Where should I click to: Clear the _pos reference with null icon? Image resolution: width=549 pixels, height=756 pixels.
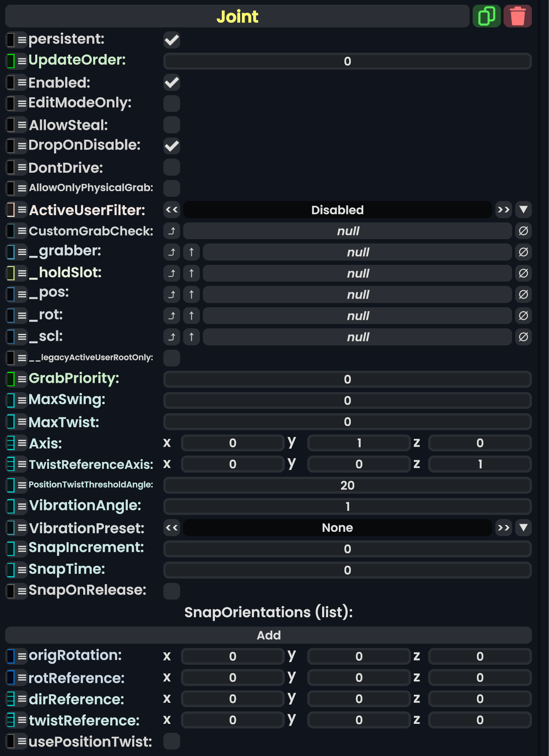point(523,294)
